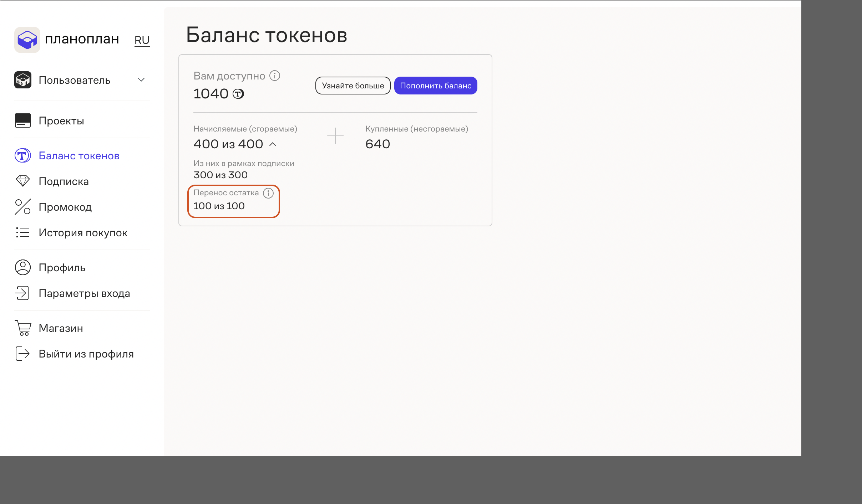Click the info icon beside Перенос остатка

pyautogui.click(x=268, y=193)
